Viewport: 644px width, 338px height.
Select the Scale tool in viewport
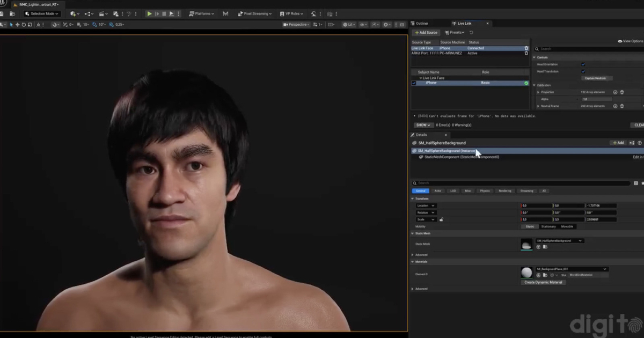[x=30, y=25]
